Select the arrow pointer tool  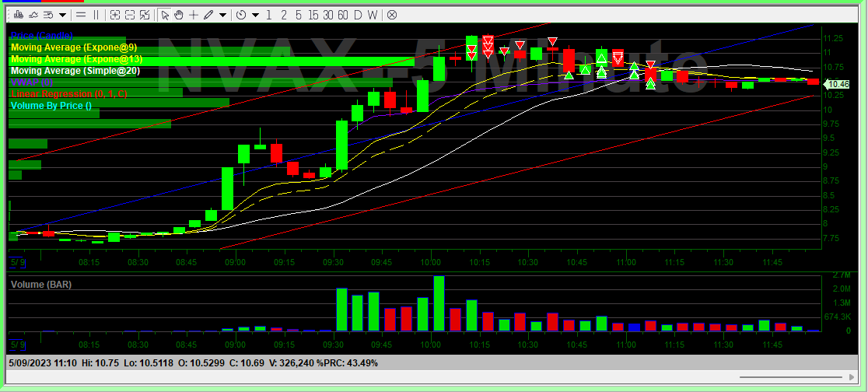[165, 15]
